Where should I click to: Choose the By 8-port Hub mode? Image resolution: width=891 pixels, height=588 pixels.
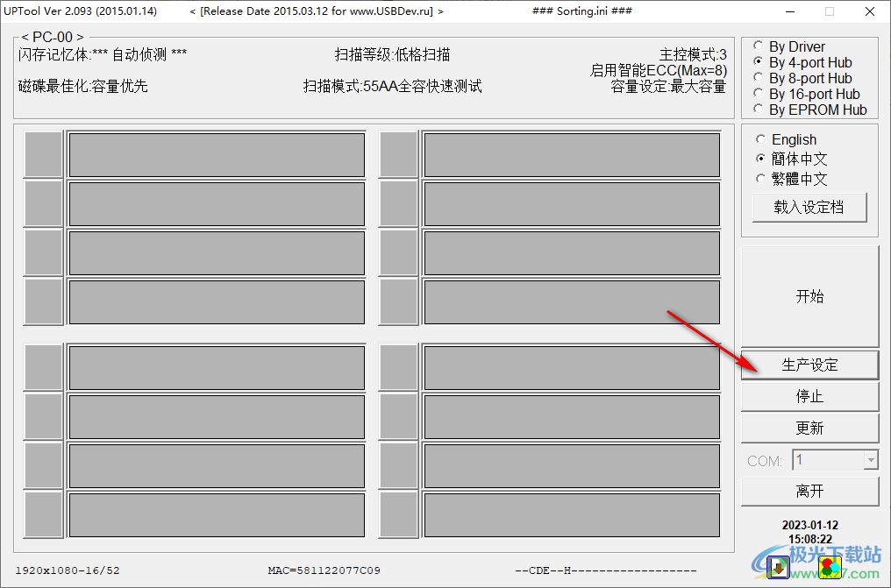coord(803,78)
